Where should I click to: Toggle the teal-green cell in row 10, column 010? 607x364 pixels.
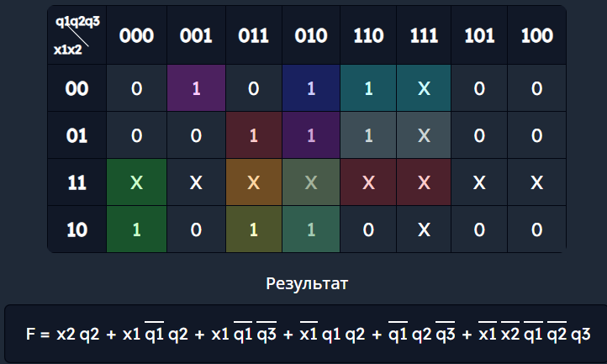click(310, 229)
